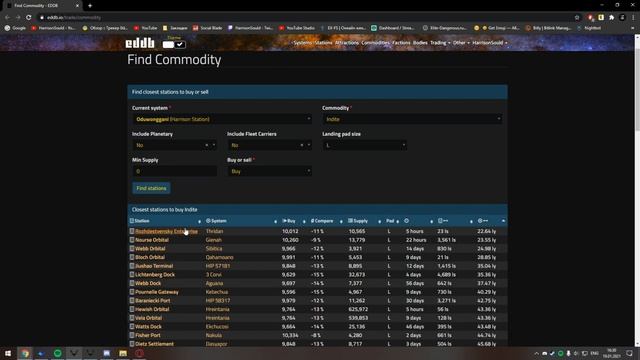Open the Stations menu item
The height and width of the screenshot is (360, 640).
click(x=323, y=43)
